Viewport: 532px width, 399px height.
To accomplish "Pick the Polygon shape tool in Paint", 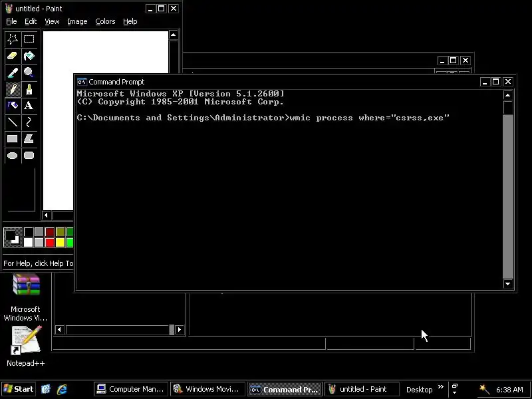I will click(29, 139).
